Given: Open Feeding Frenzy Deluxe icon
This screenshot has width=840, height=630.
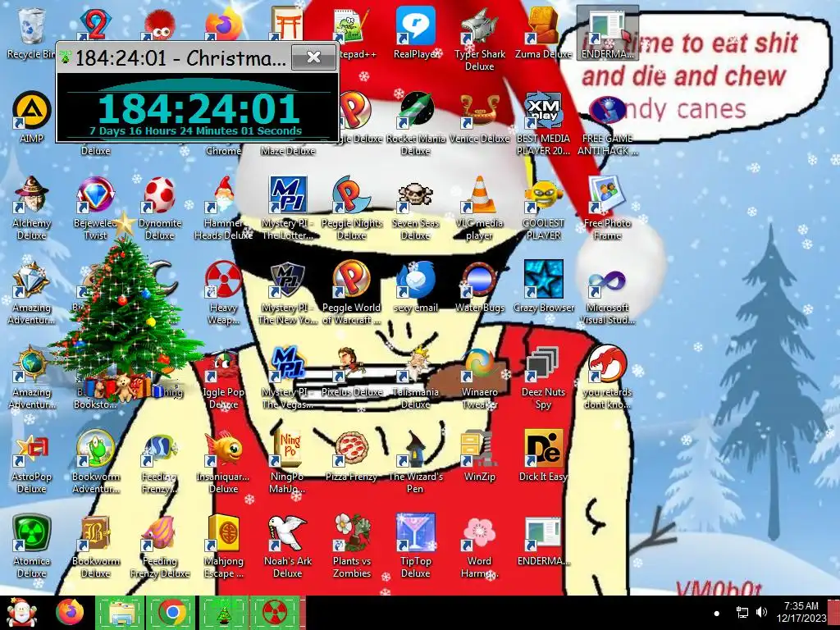Looking at the screenshot, I should pyautogui.click(x=160, y=546).
